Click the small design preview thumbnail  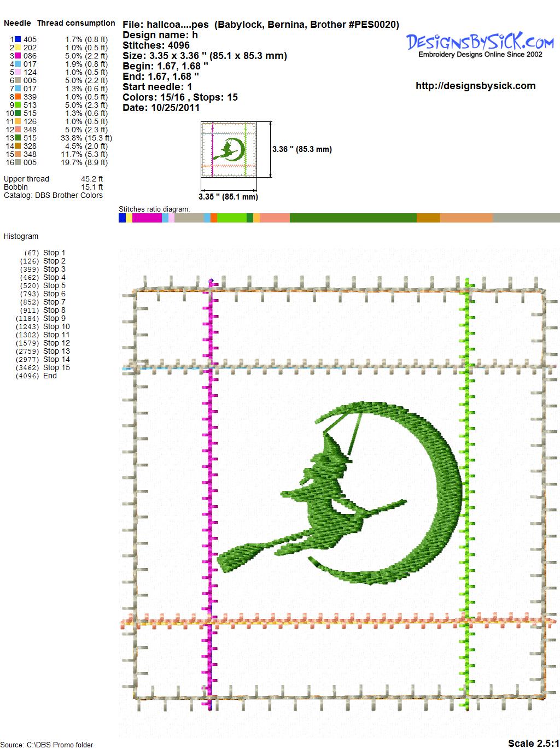(229, 149)
